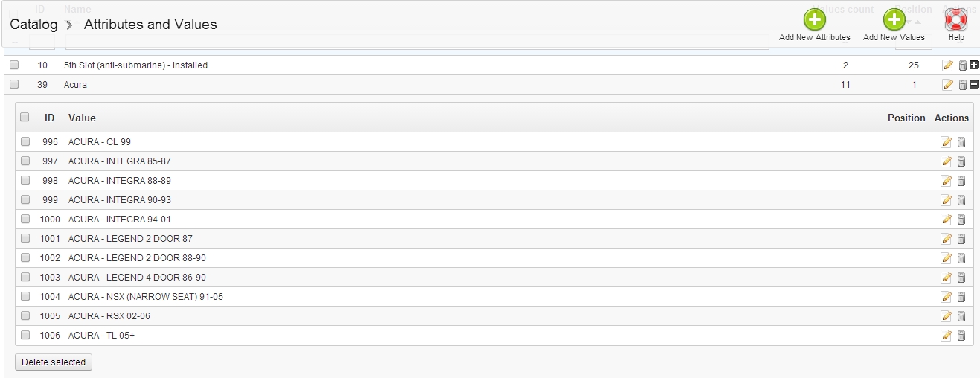
Task: Expand the 5th Slot attribute values
Action: (974, 65)
